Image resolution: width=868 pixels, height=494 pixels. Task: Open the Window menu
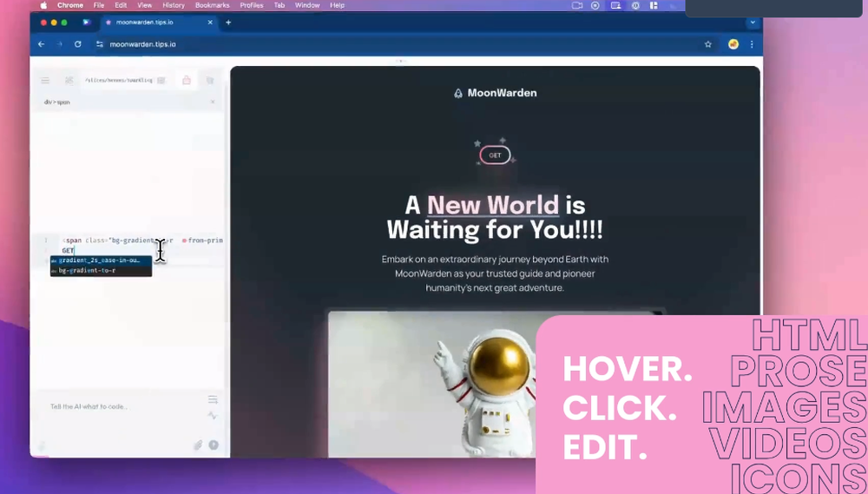click(x=307, y=5)
